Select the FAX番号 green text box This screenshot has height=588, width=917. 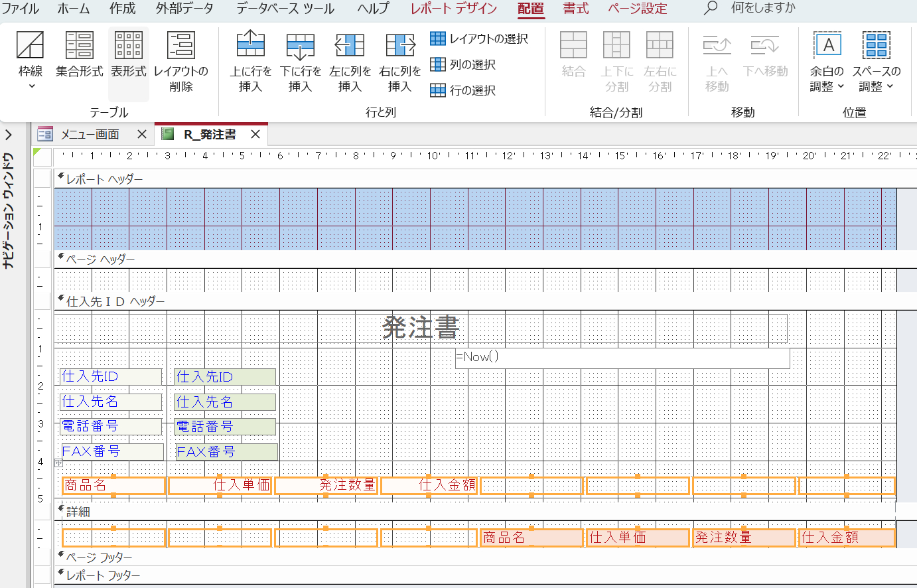[x=226, y=453]
